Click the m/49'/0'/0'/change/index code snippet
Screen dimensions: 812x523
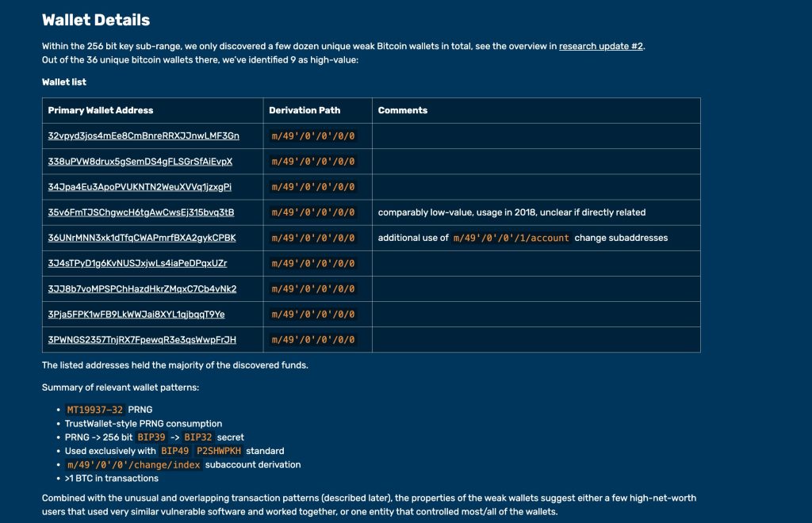coord(133,464)
